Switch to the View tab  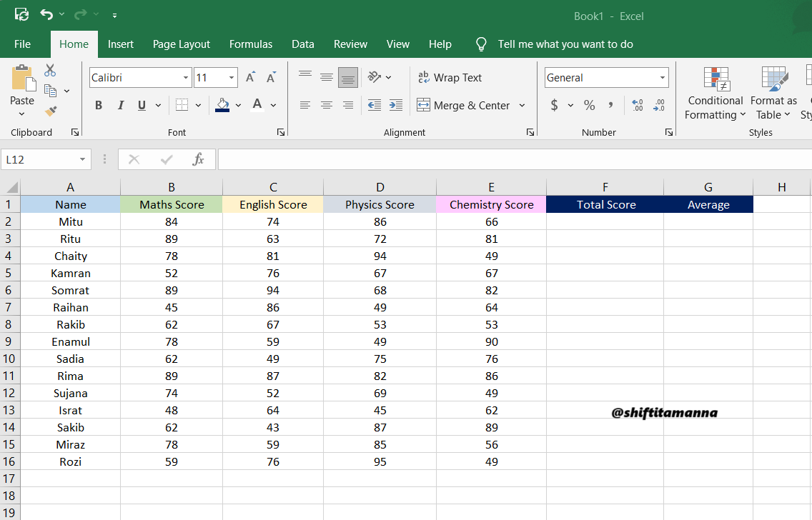(x=397, y=44)
